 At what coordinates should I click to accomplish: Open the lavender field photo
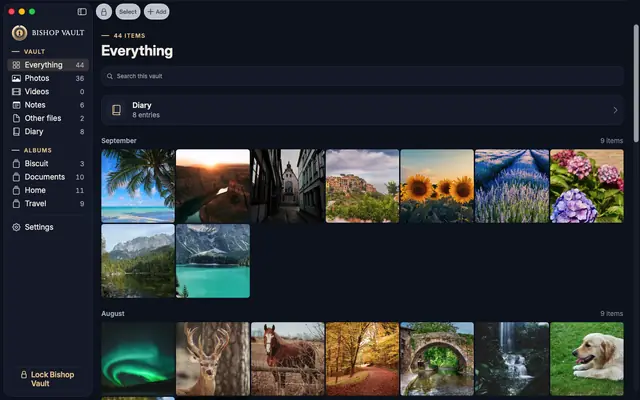coord(512,186)
